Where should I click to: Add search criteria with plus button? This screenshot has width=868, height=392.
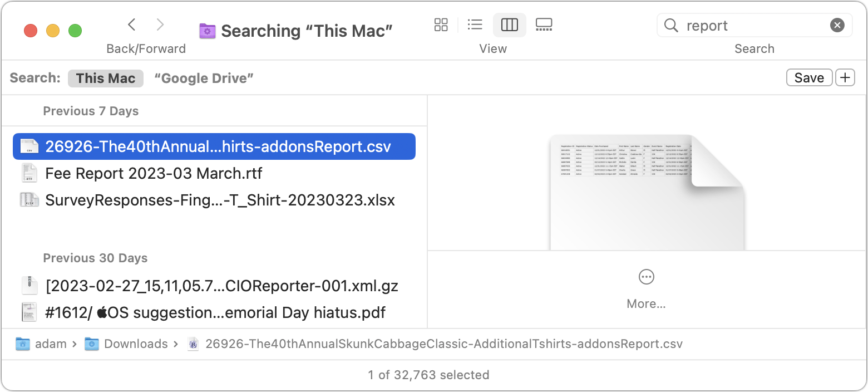[845, 78]
